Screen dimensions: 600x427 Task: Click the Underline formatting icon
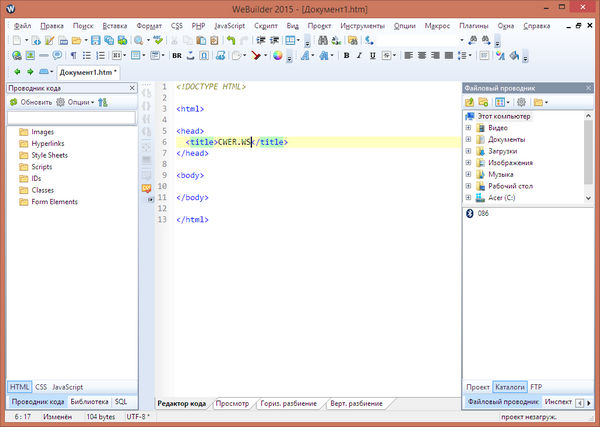[x=373, y=56]
